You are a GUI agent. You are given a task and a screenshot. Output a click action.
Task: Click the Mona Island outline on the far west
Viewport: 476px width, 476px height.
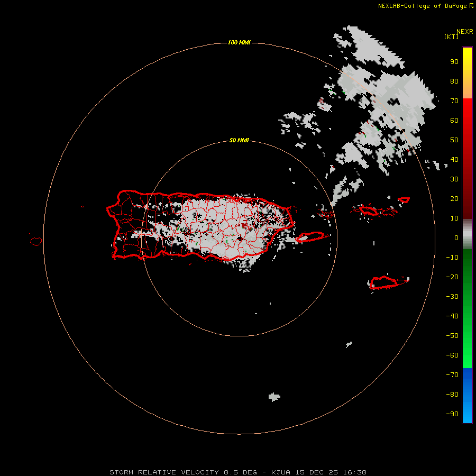pos(36,241)
